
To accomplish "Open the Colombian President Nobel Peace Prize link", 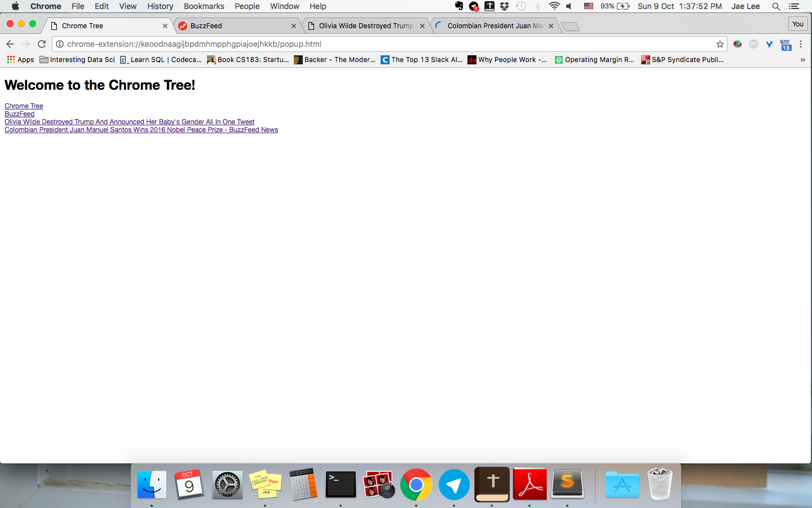I will pos(141,130).
